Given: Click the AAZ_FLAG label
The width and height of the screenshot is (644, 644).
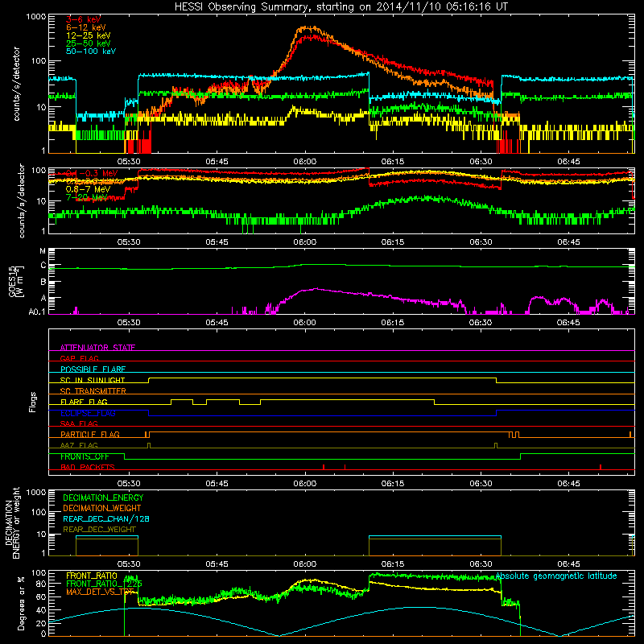Looking at the screenshot, I should (79, 445).
